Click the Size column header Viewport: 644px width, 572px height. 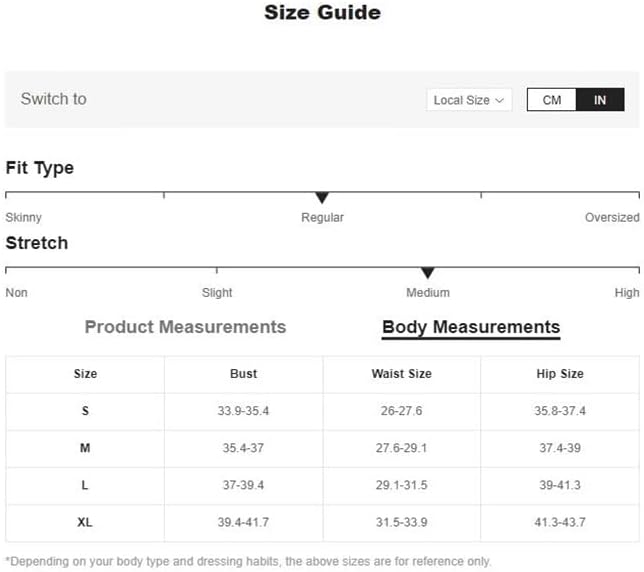pyautogui.click(x=85, y=374)
